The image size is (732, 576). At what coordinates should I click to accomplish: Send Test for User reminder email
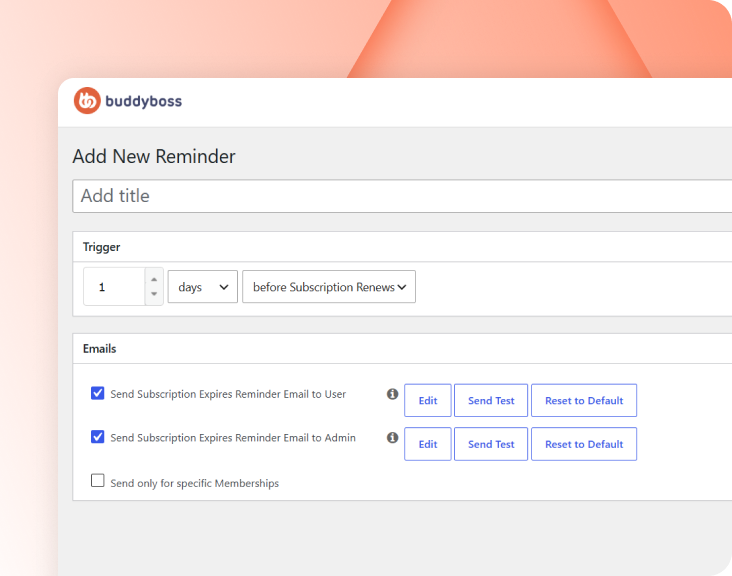[491, 400]
